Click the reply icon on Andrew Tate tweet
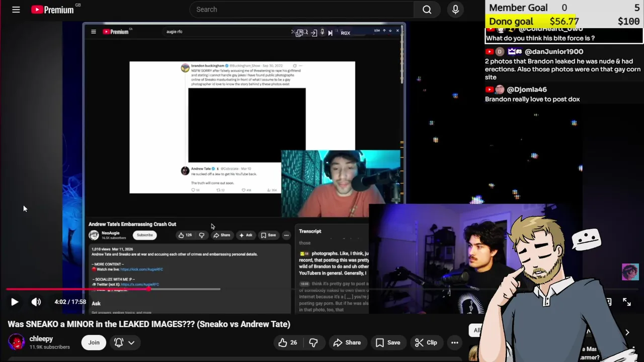The width and height of the screenshot is (644, 362). click(193, 190)
